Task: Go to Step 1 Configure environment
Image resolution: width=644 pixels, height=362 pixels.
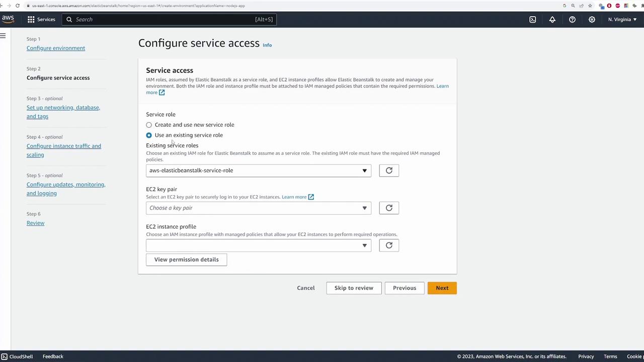Action: click(x=56, y=48)
